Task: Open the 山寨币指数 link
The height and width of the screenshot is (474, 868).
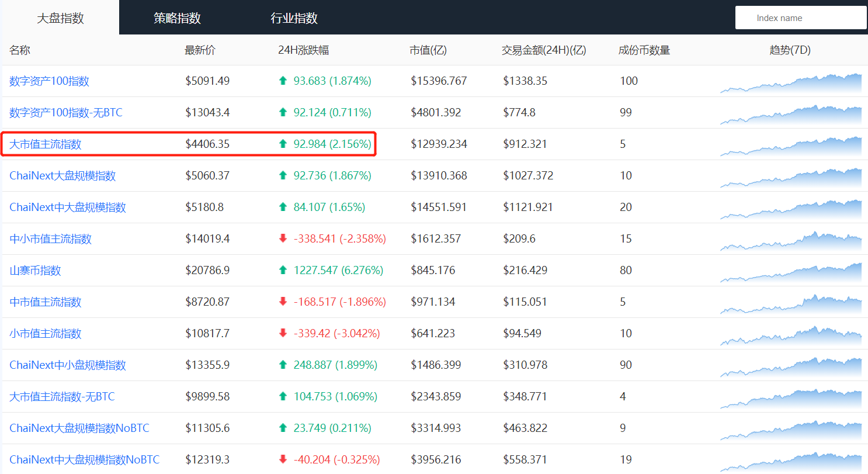Action: 35,271
